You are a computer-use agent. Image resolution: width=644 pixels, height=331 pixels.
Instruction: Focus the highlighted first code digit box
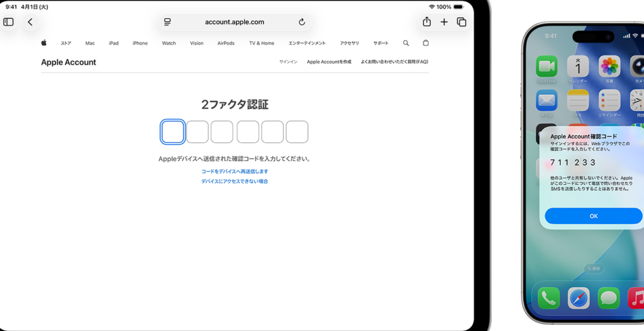172,132
